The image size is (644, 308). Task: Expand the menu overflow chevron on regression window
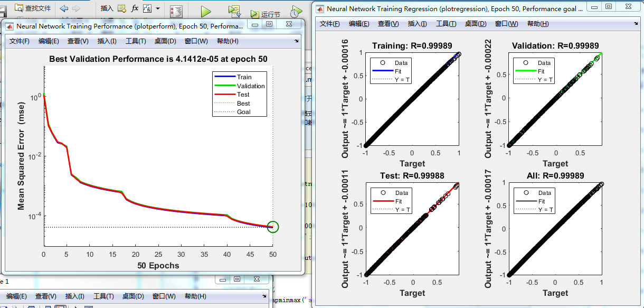[635, 23]
